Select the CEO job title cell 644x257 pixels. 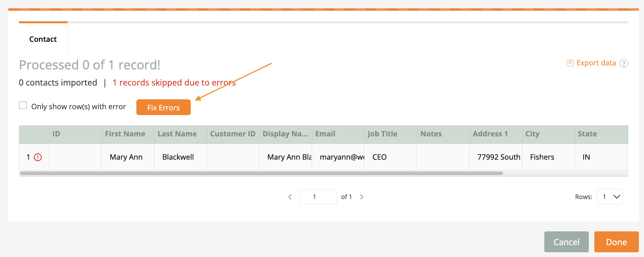click(391, 157)
